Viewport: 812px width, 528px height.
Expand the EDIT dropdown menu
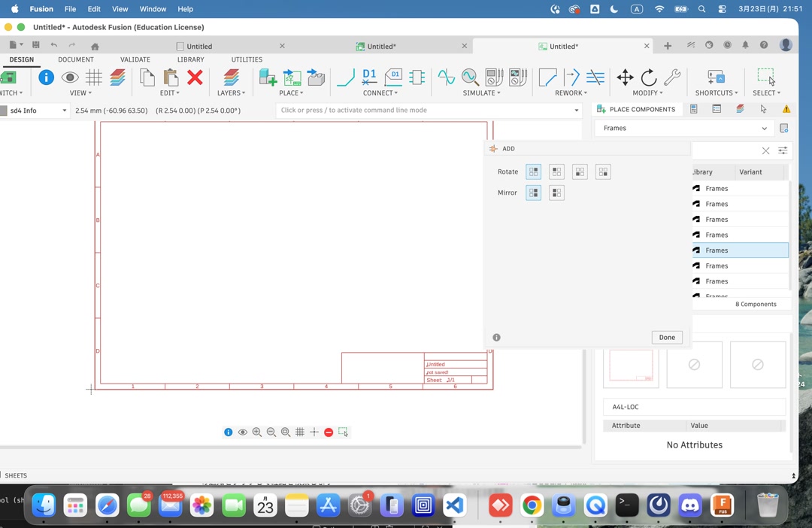pos(170,93)
